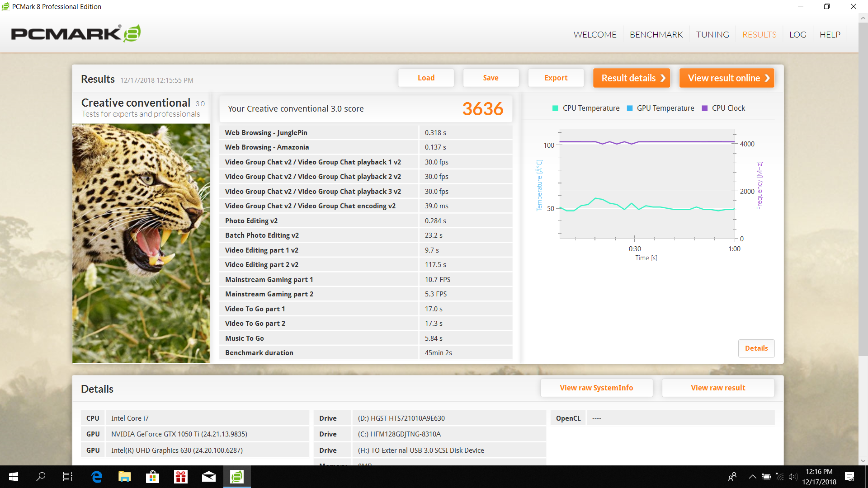
Task: Toggle CPU Clock legend swatch
Action: pyautogui.click(x=704, y=108)
